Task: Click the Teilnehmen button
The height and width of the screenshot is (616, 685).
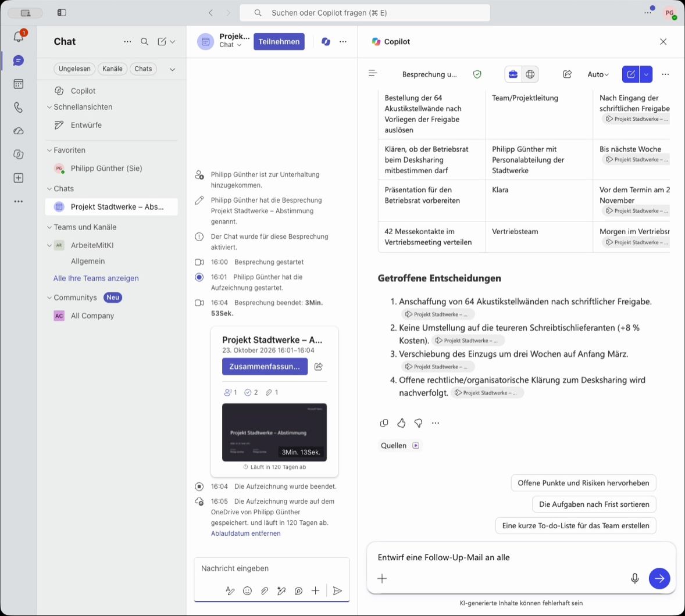Action: tap(279, 41)
